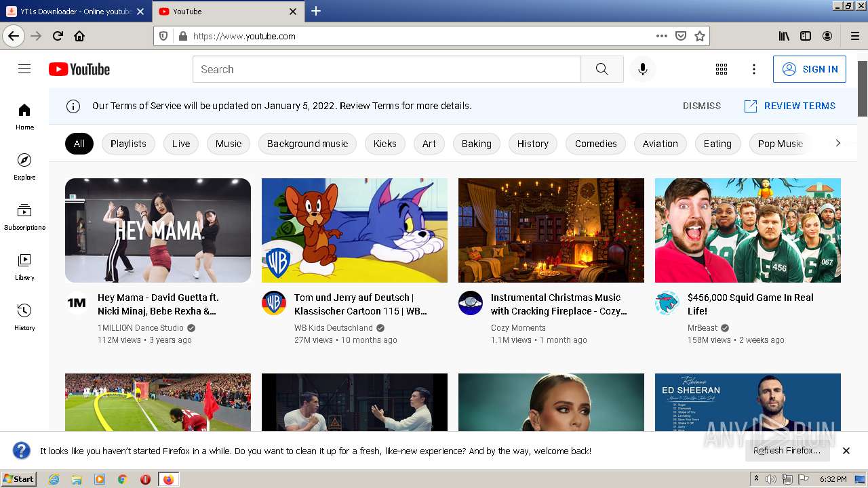Open $456,000 Squid Game video title
868x488 pixels.
click(751, 304)
